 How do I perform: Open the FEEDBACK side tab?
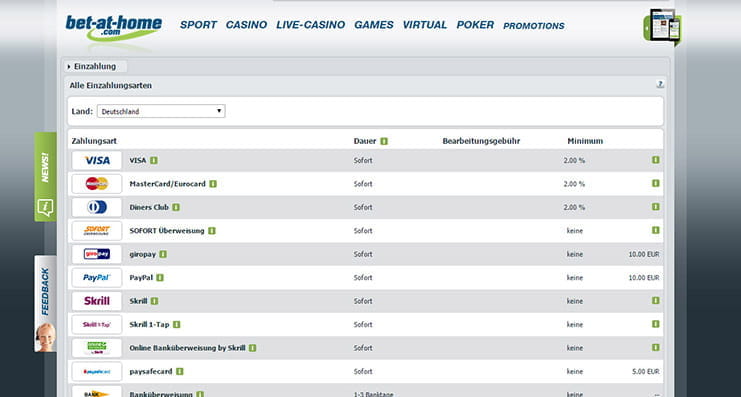click(x=45, y=304)
